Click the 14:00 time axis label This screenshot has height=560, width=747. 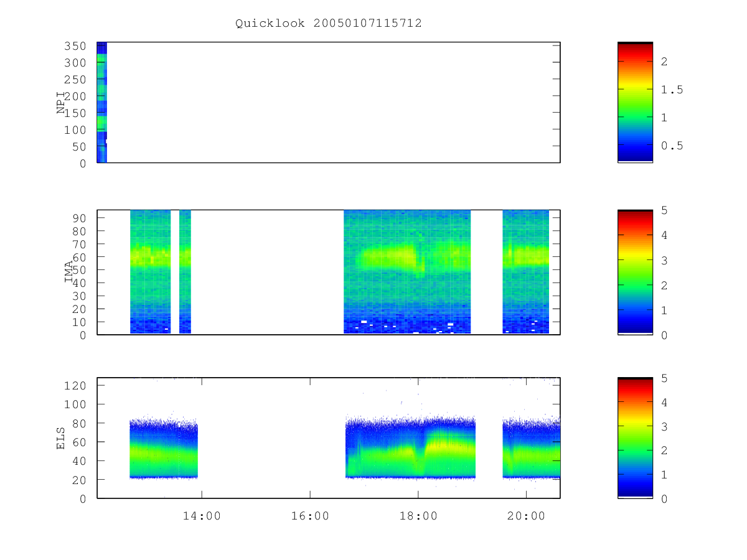pos(202,516)
